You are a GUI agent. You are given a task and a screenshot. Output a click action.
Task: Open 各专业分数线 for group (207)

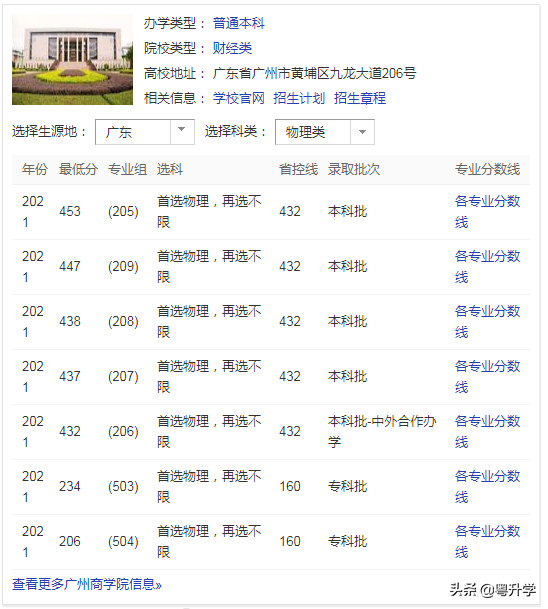coord(487,376)
